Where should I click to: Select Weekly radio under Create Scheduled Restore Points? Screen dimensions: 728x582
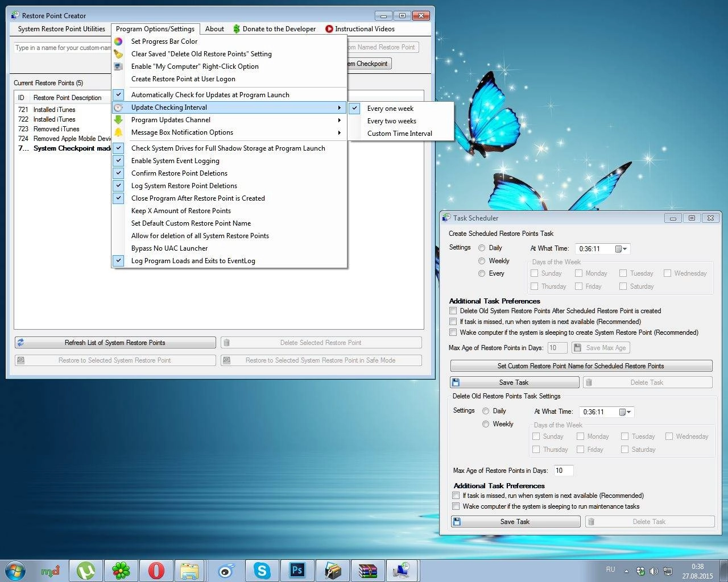(x=482, y=261)
